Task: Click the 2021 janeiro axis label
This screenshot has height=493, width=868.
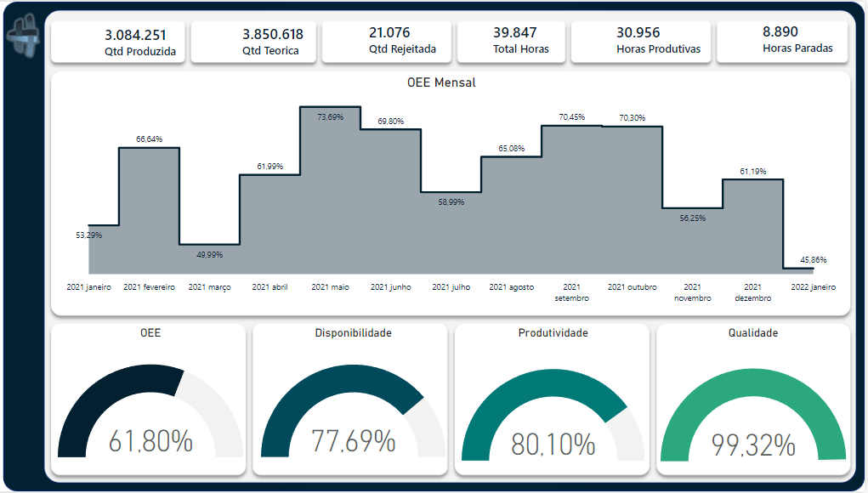Action: pyautogui.click(x=89, y=287)
